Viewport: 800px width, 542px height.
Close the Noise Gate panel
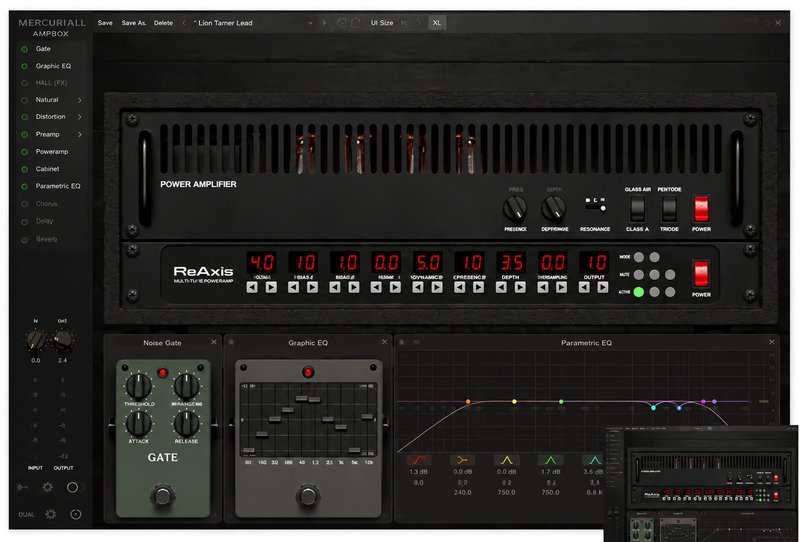pyautogui.click(x=214, y=342)
